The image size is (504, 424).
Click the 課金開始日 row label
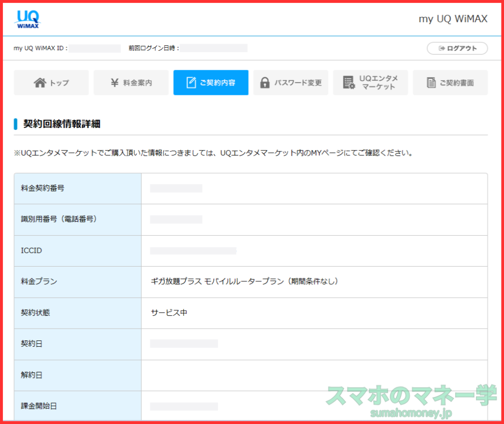(x=39, y=406)
